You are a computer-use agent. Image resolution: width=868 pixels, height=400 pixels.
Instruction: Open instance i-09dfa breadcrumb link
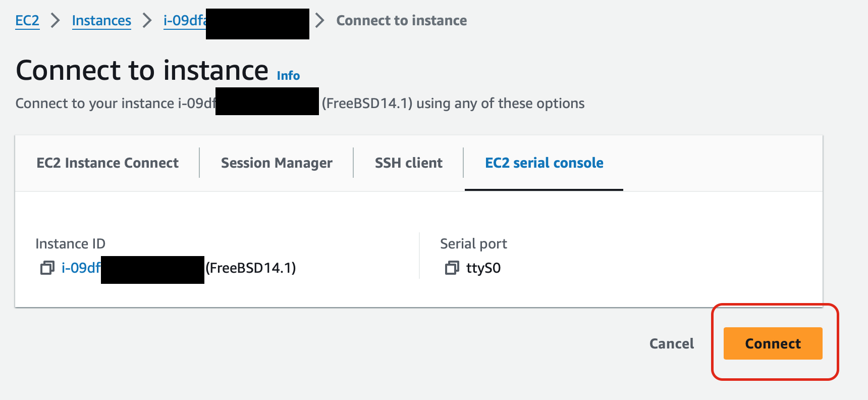point(184,21)
